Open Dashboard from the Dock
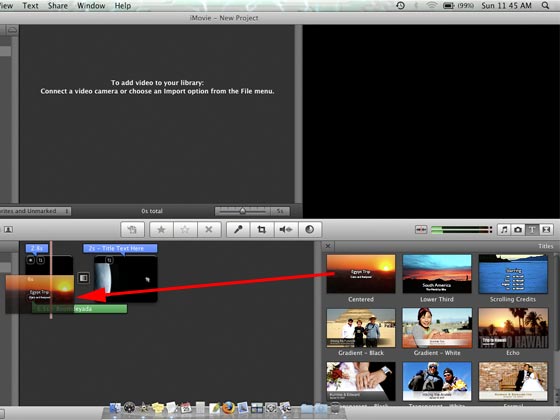Viewport: 560px width, 420px height. pos(129,408)
